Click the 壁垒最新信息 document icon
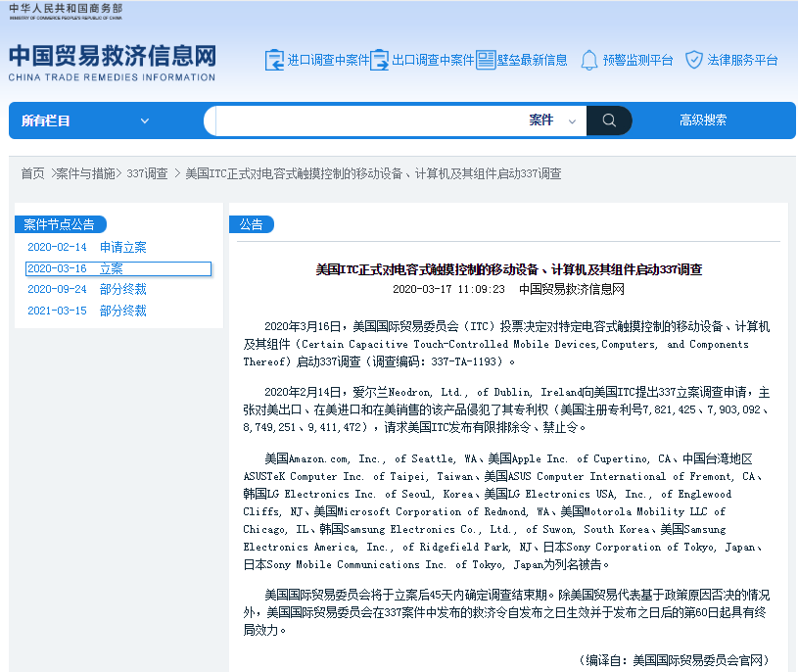 (x=486, y=60)
